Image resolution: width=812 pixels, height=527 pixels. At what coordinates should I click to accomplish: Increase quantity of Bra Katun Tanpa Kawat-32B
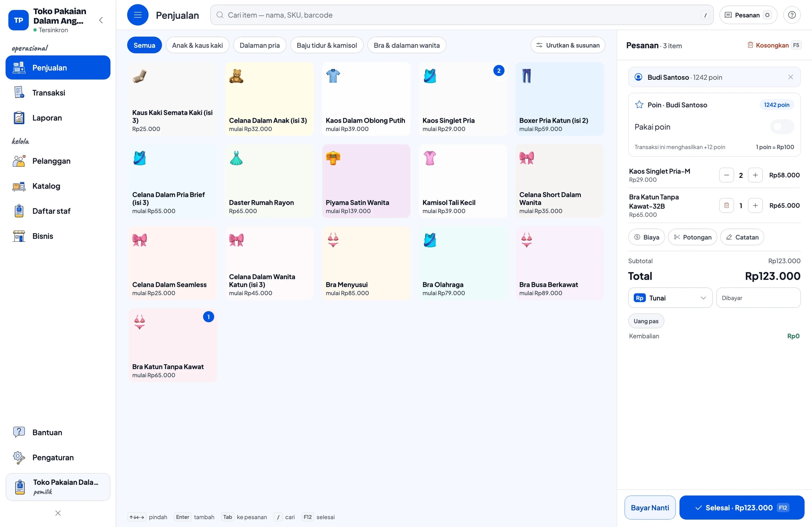(x=755, y=206)
